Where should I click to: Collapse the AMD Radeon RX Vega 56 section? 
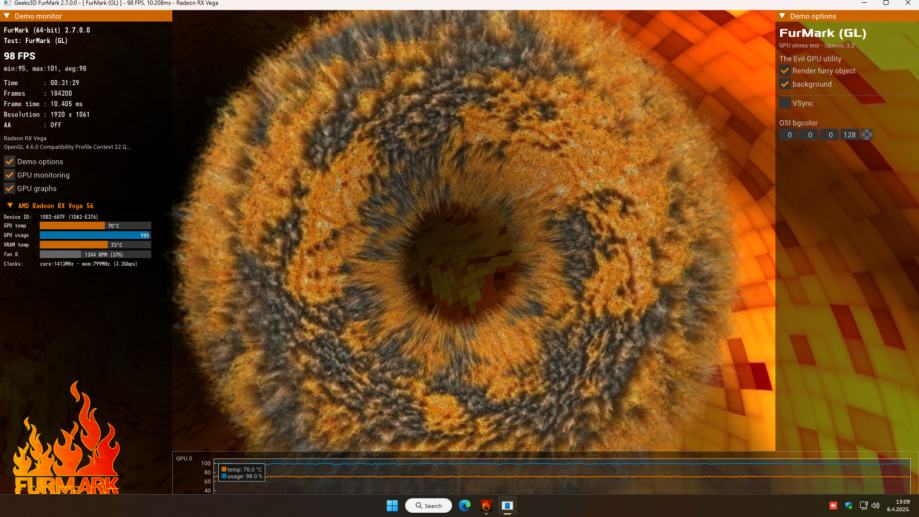(x=10, y=206)
